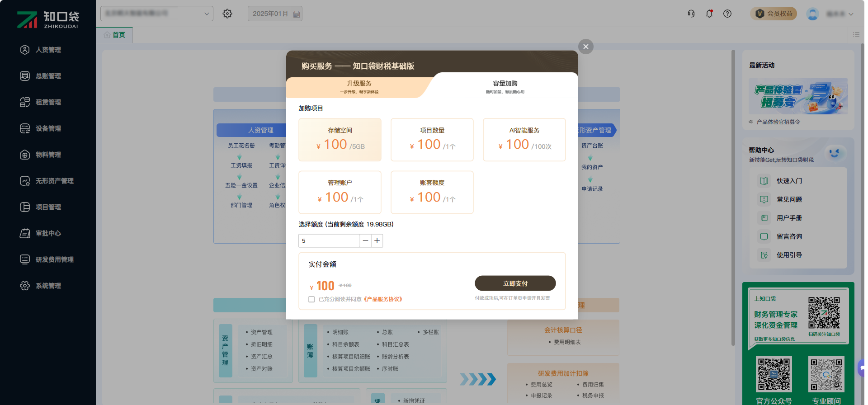
Task: Click the user avatar
Action: [812, 14]
